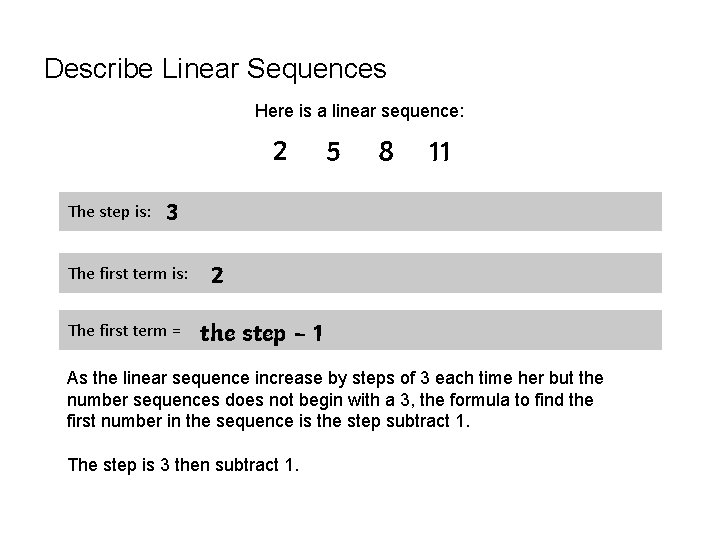Click empty area of 'The first term is' gray bar
The width and height of the screenshot is (720, 540).
pos(450,273)
